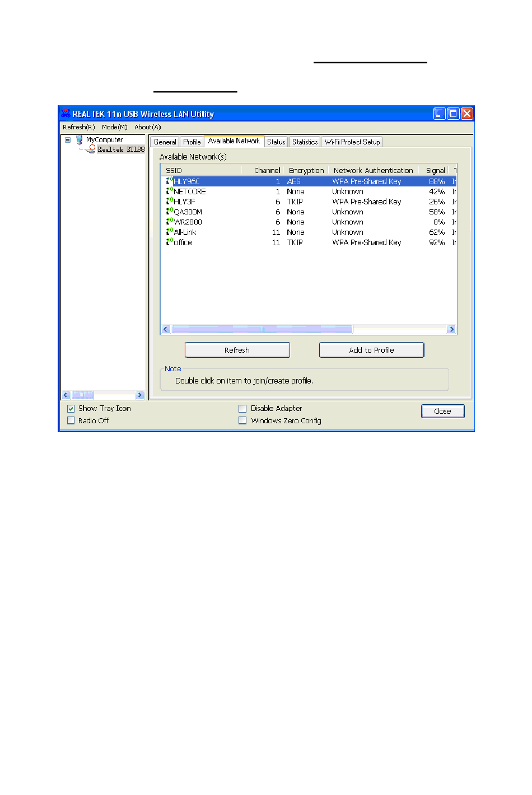Click the NETCORE network signal icon
The height and width of the screenshot is (795, 532).
pos(169,191)
